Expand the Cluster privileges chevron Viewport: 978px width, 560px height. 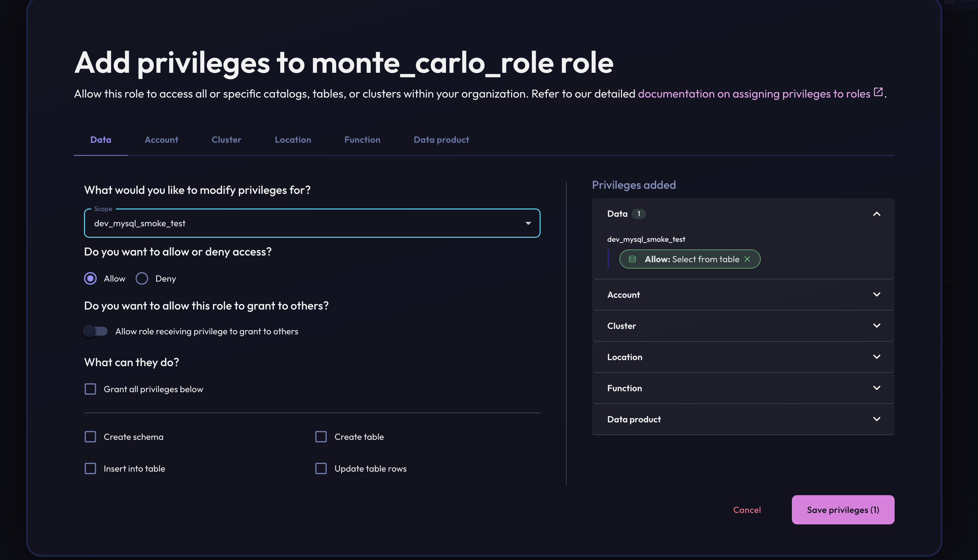coord(877,326)
